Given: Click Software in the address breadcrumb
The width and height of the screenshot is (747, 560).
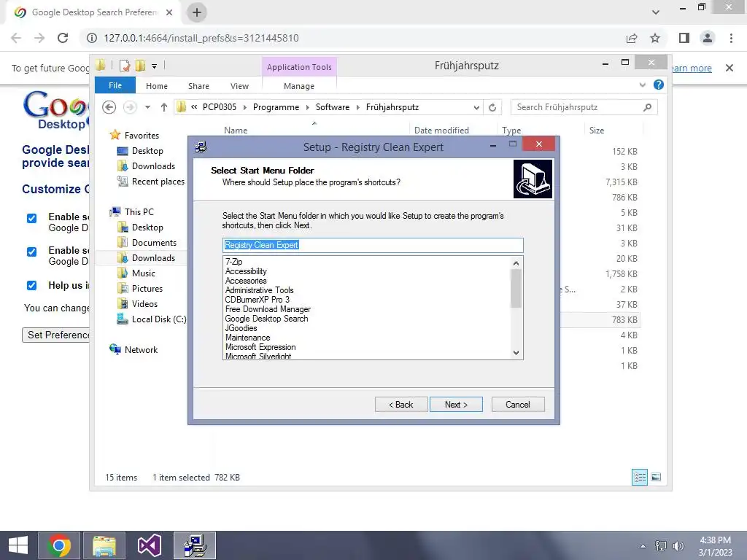Looking at the screenshot, I should click(333, 107).
